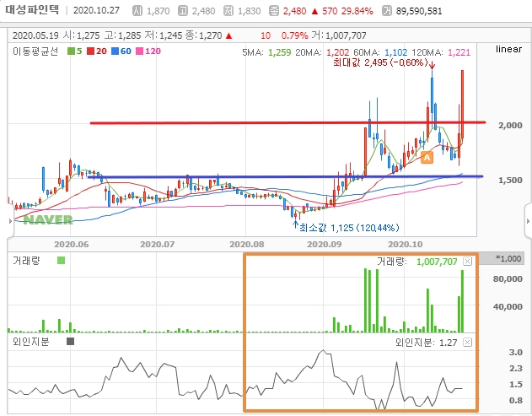Click the 이동평균선 label
Screen dimensions: 532x416
(x=35, y=51)
